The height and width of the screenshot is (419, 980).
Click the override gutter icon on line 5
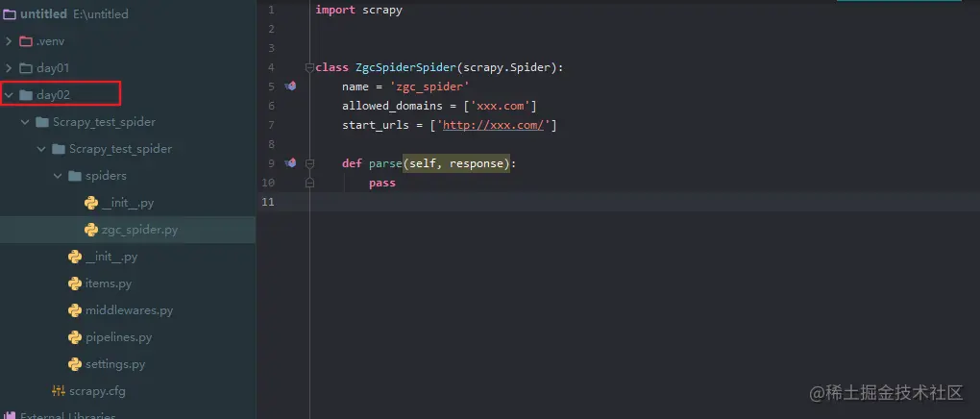click(290, 86)
